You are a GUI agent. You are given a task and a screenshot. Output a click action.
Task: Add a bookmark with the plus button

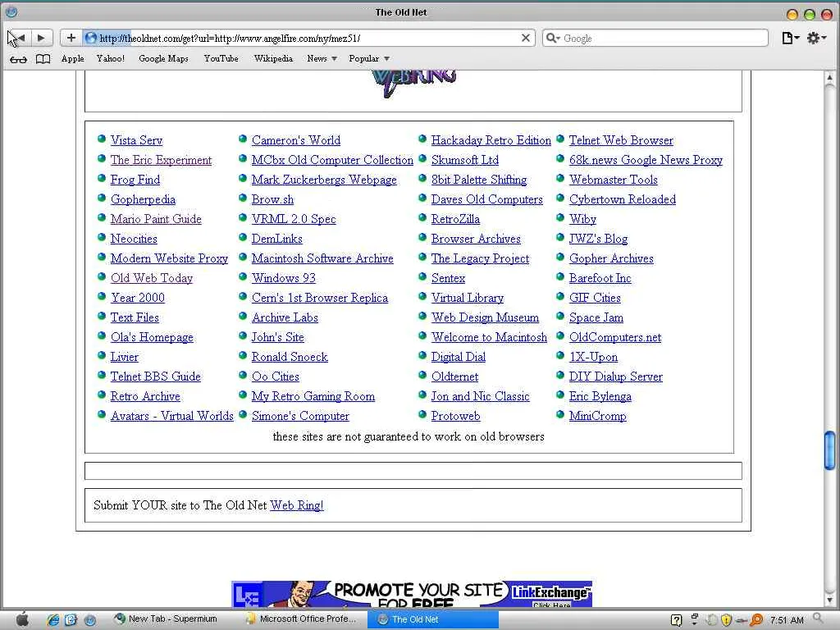click(71, 38)
